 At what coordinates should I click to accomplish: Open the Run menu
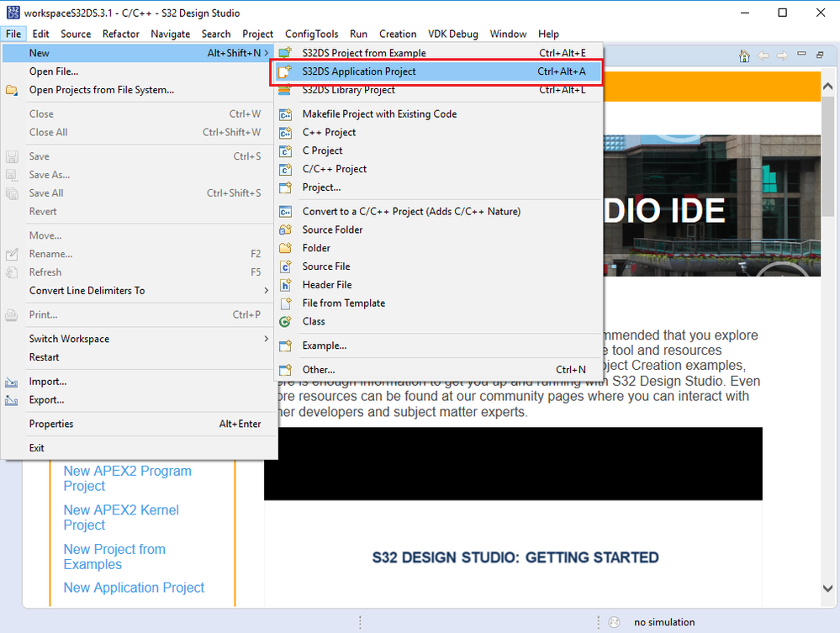point(358,34)
